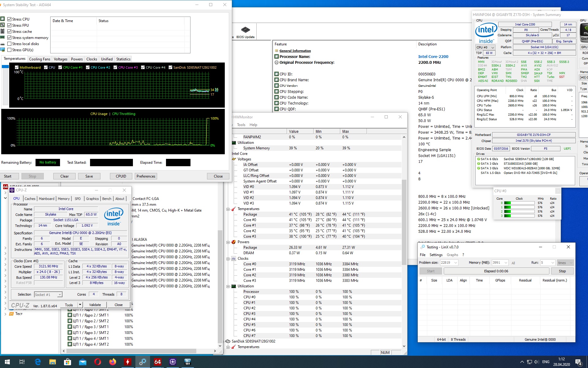Open Windows Start menu
The image size is (588, 368).
coord(7,362)
